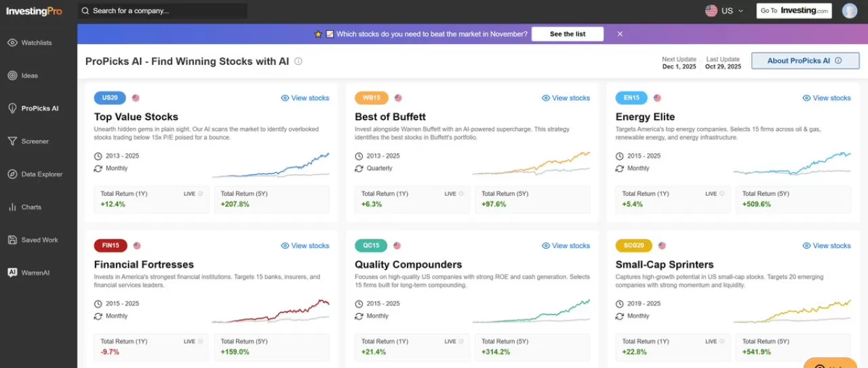Image resolution: width=868 pixels, height=368 pixels.
Task: Click the red FIN15 strategy badge
Action: 111,245
